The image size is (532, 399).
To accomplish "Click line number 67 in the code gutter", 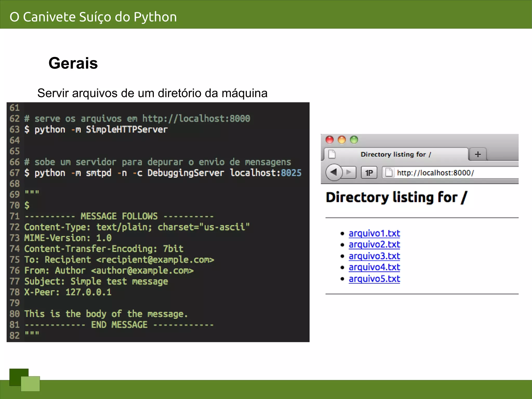I will click(x=15, y=173).
